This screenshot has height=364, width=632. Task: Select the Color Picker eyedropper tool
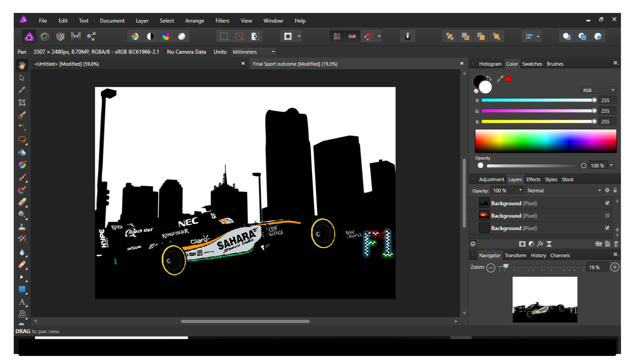(22, 90)
